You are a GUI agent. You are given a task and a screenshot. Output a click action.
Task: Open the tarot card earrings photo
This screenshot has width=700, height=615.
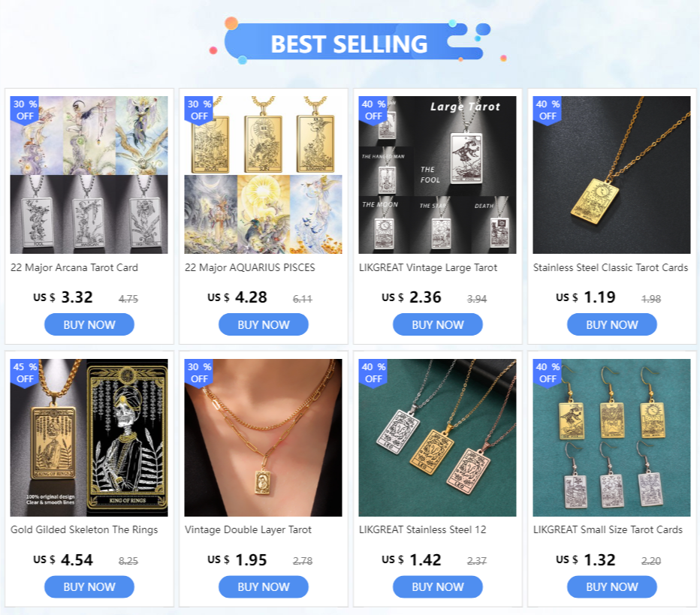[x=611, y=438]
